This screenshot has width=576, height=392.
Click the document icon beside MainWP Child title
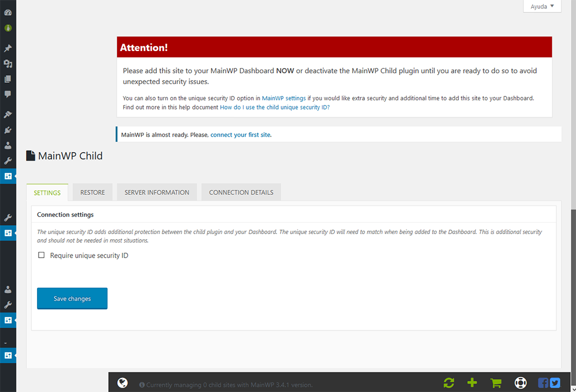click(x=30, y=156)
